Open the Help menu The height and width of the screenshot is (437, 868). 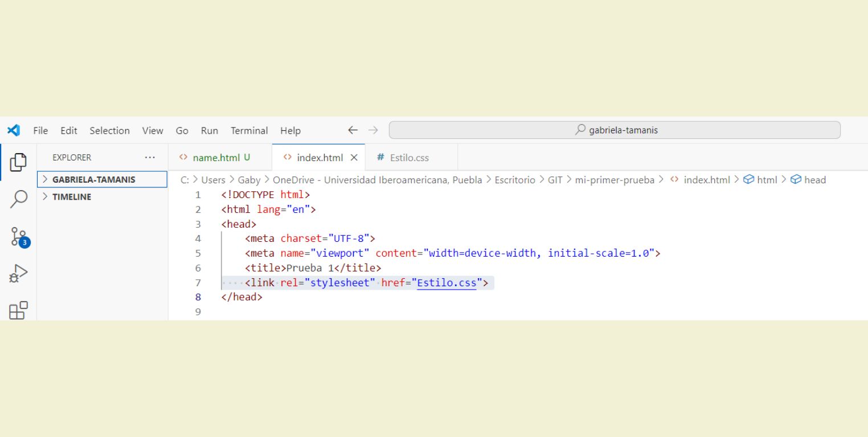(290, 130)
